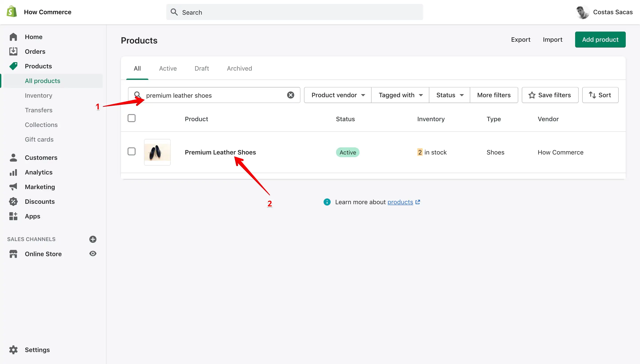The height and width of the screenshot is (364, 640).
Task: Click the Vendor column header
Action: (548, 119)
